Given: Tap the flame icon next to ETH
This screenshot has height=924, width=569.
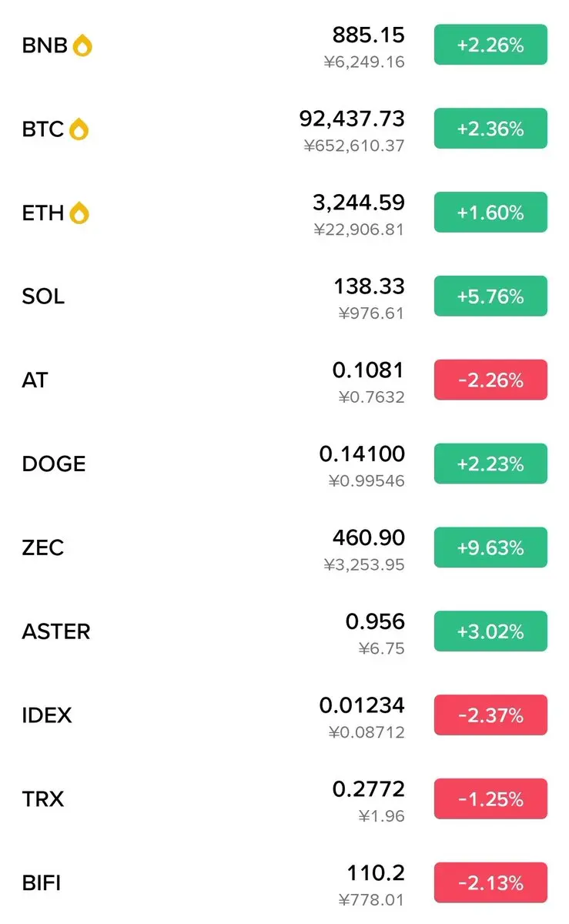Looking at the screenshot, I should coord(79,213).
